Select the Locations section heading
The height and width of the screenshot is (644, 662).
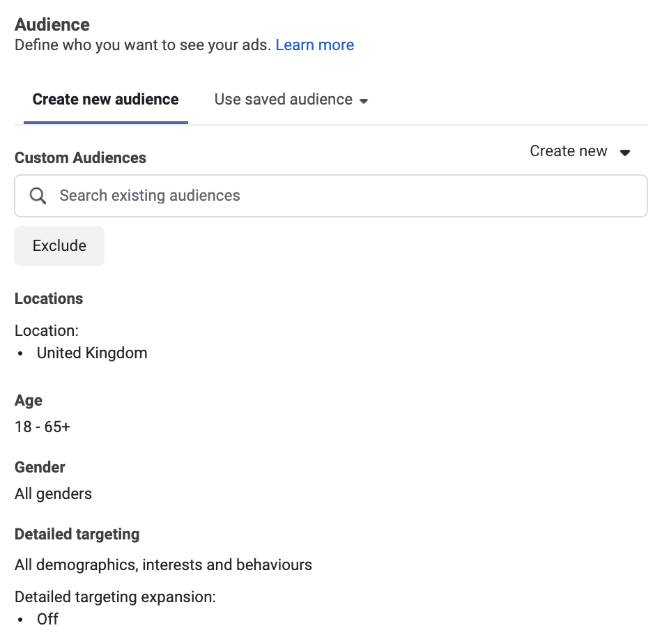(x=49, y=298)
